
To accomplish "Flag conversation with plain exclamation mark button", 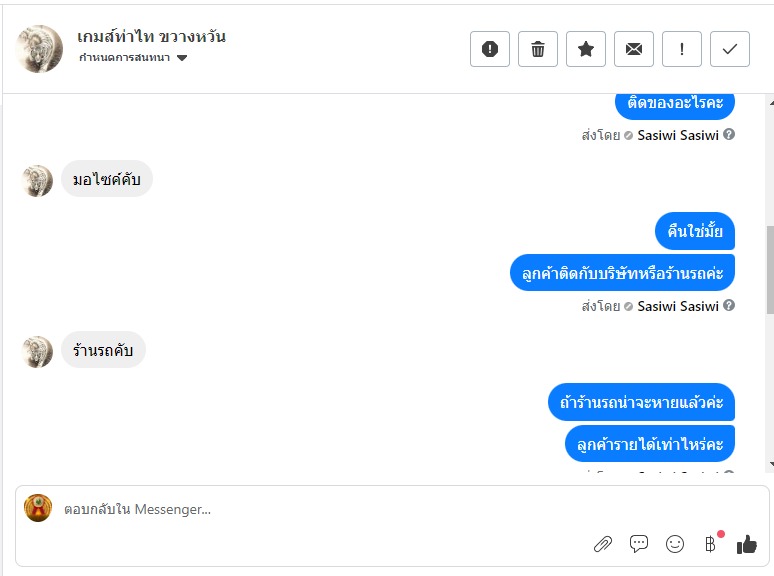I will 682,49.
